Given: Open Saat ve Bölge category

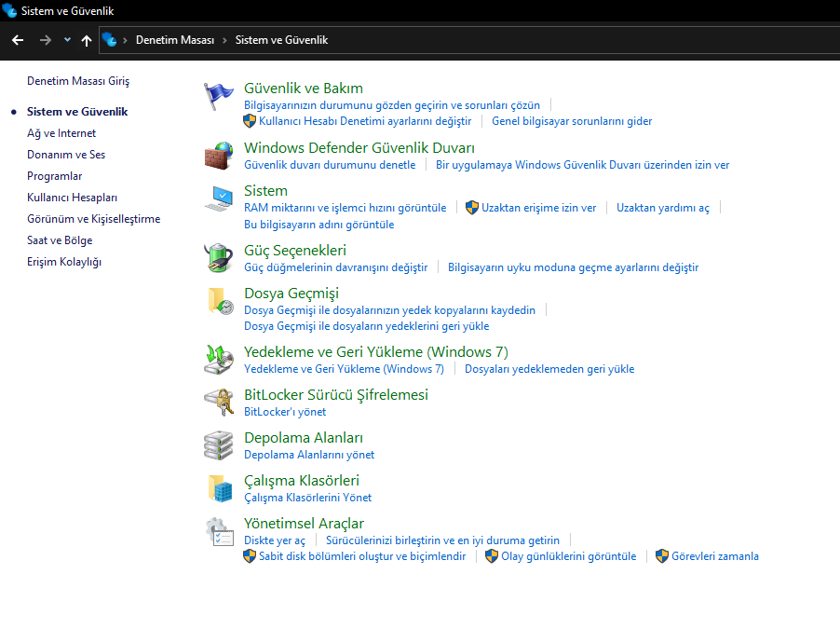Looking at the screenshot, I should pyautogui.click(x=60, y=240).
